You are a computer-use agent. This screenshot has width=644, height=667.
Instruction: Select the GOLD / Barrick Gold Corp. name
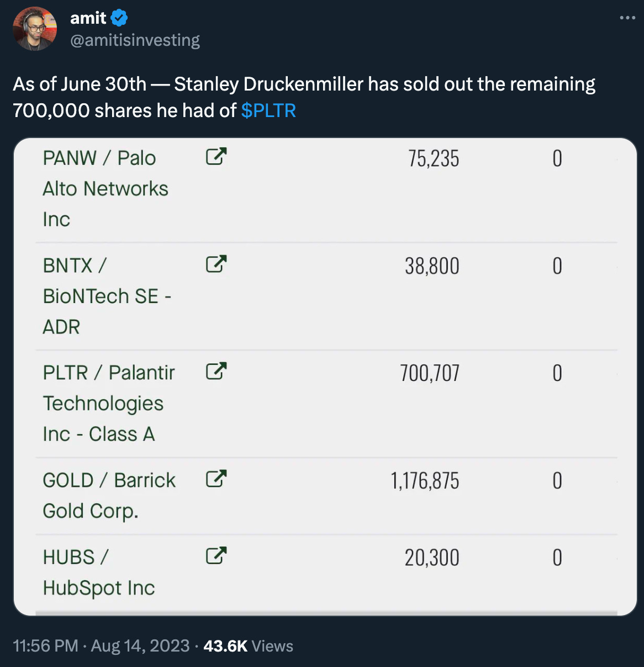point(109,496)
